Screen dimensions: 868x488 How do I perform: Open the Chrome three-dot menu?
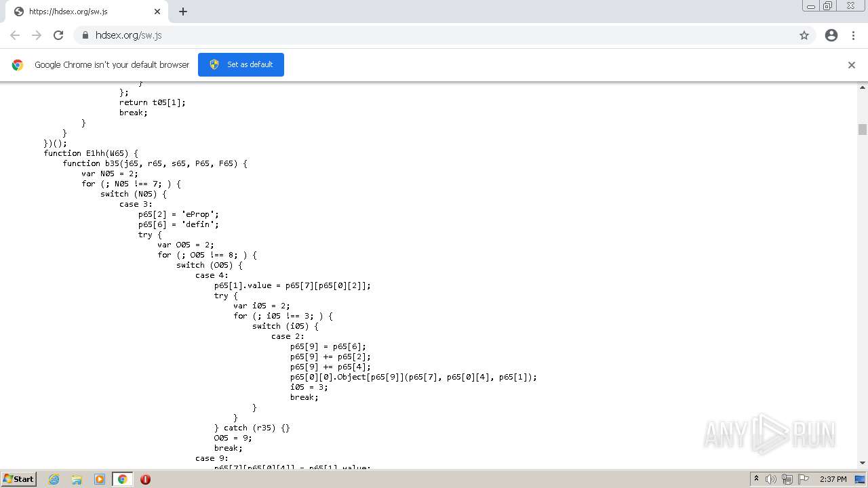click(853, 35)
